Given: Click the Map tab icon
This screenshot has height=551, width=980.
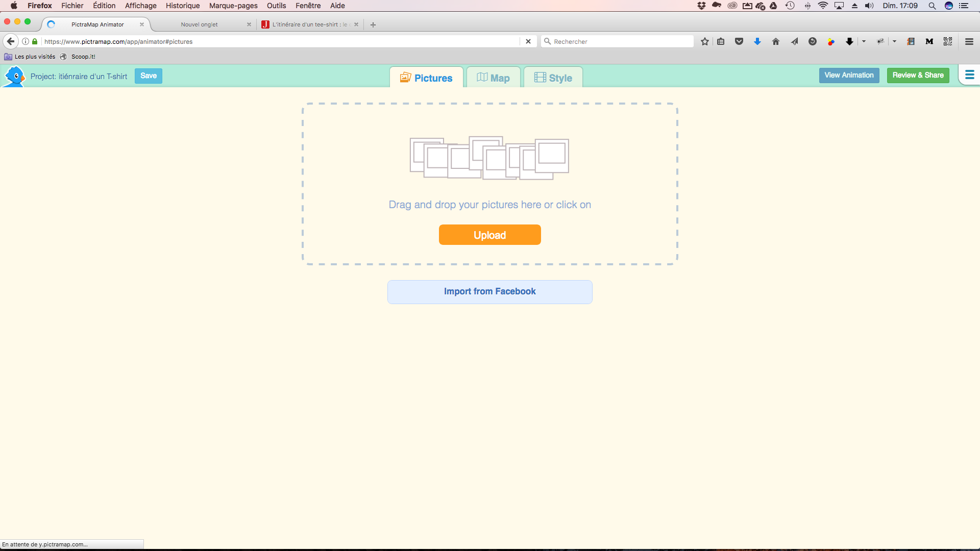Looking at the screenshot, I should coord(482,78).
